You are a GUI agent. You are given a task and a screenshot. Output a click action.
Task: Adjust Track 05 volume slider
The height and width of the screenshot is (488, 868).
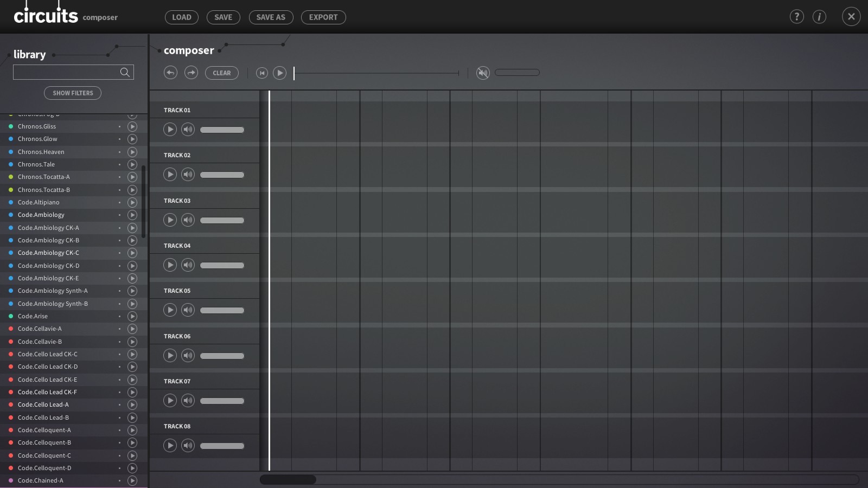222,310
